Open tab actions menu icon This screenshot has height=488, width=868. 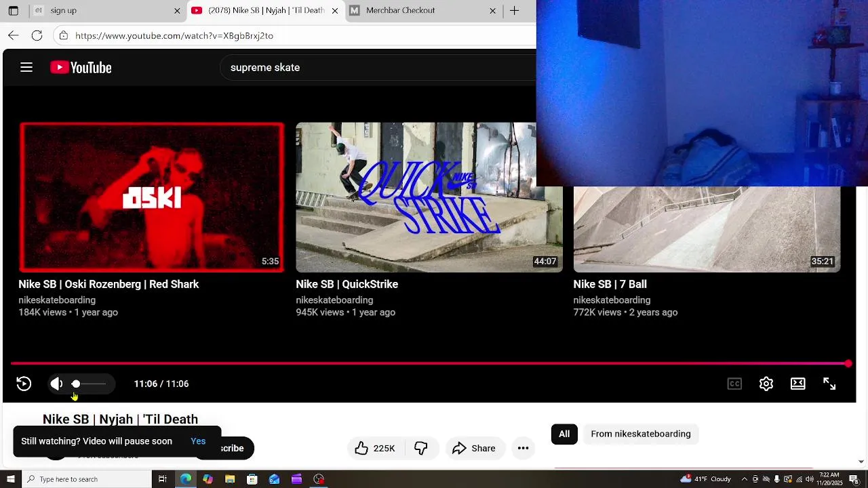pos(13,10)
